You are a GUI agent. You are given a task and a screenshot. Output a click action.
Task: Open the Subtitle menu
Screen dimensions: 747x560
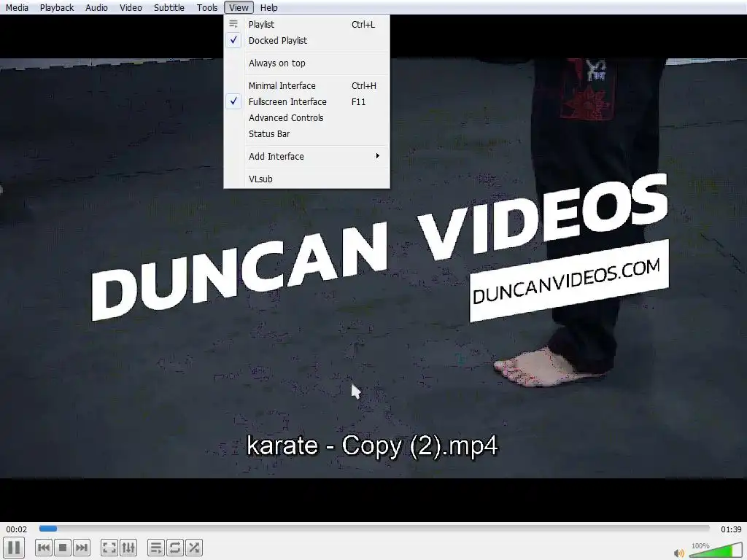click(169, 7)
